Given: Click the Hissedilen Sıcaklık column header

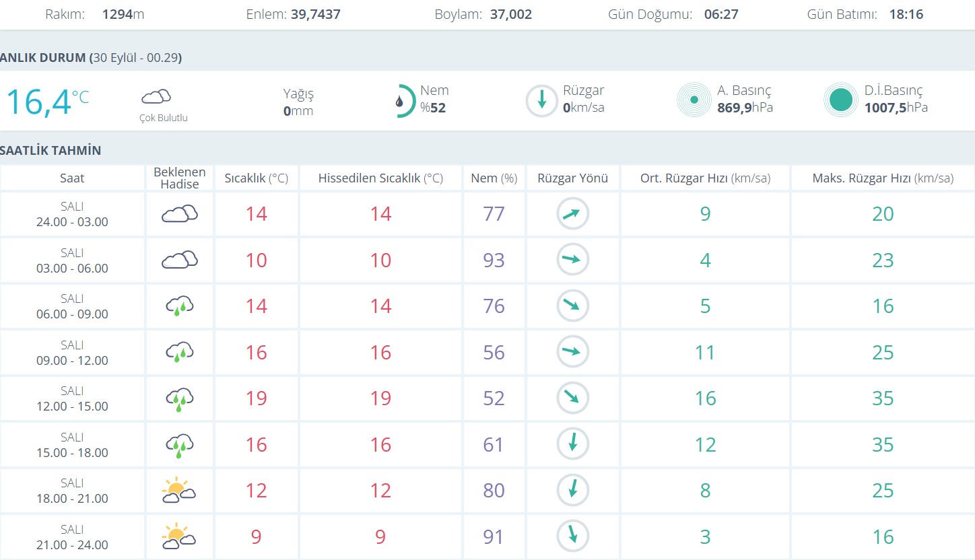Looking at the screenshot, I should (380, 178).
